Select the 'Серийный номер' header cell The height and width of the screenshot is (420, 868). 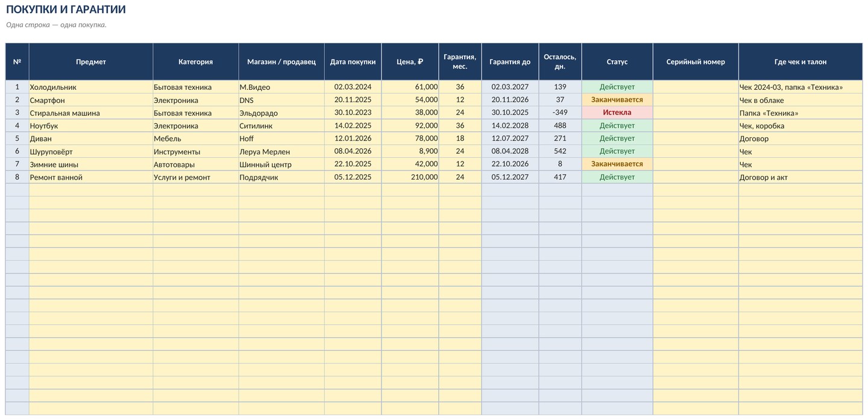pyautogui.click(x=696, y=61)
